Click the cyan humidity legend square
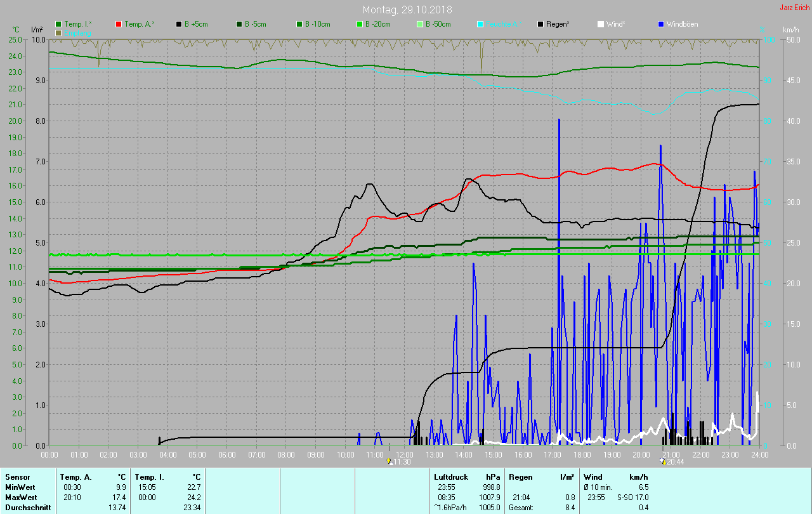The height and width of the screenshot is (514, 812). 480,24
